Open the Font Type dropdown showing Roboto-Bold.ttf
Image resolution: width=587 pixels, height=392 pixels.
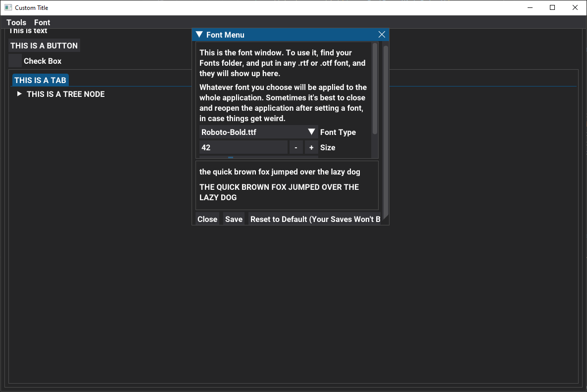point(252,132)
